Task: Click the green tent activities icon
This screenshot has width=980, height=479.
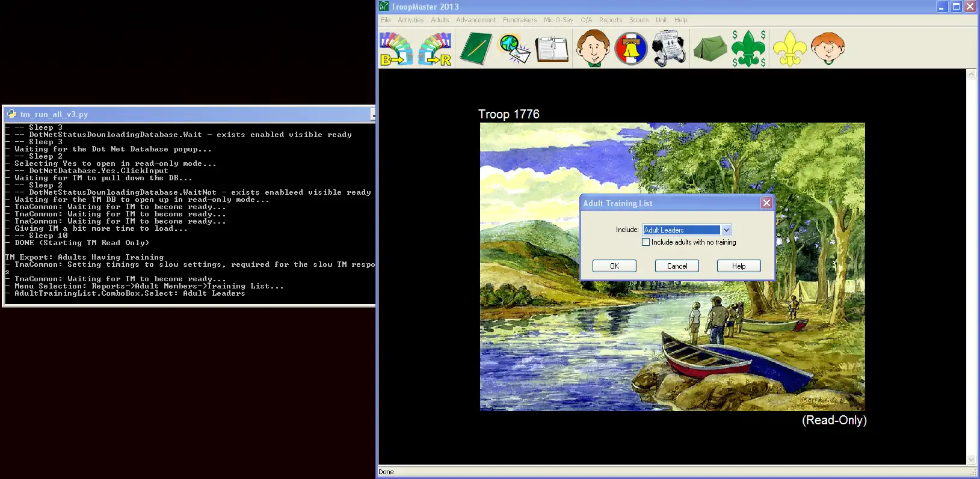Action: [x=710, y=49]
